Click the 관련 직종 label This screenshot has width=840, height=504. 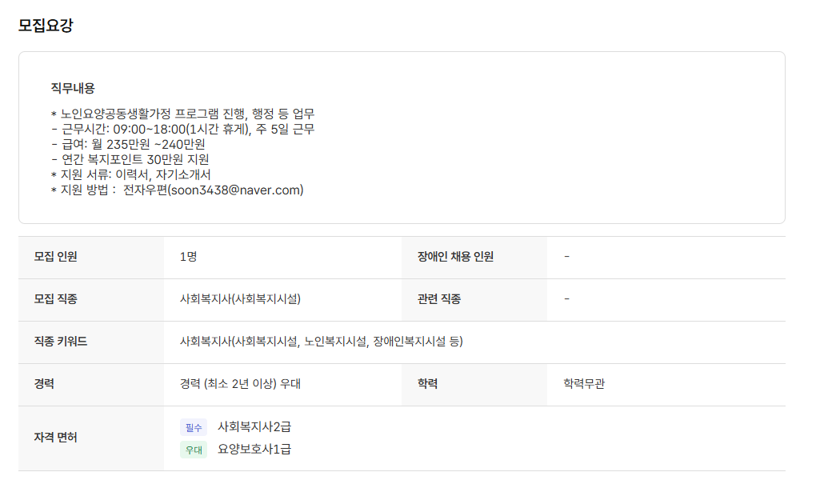439,299
